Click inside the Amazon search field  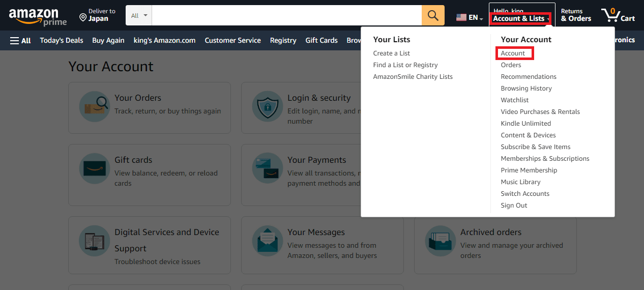(287, 15)
